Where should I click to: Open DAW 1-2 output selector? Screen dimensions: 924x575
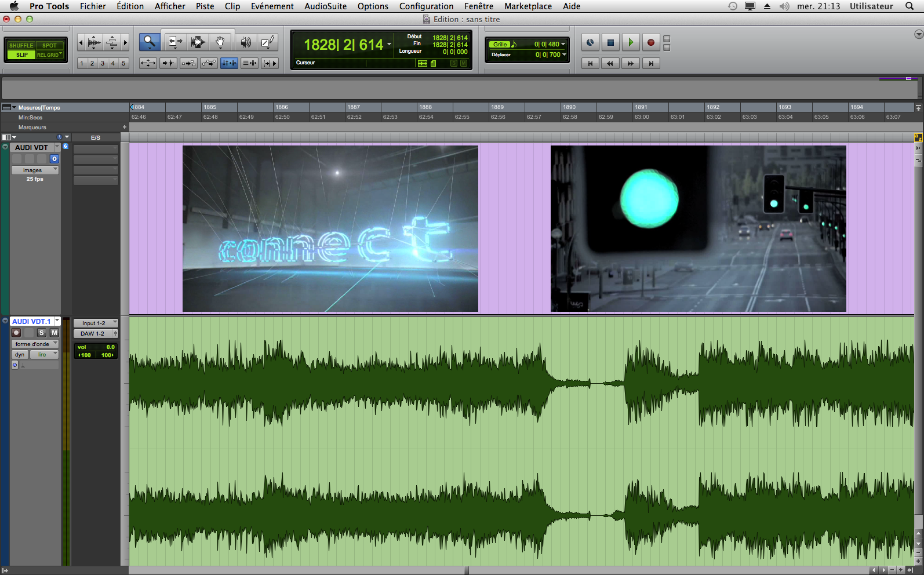point(93,333)
